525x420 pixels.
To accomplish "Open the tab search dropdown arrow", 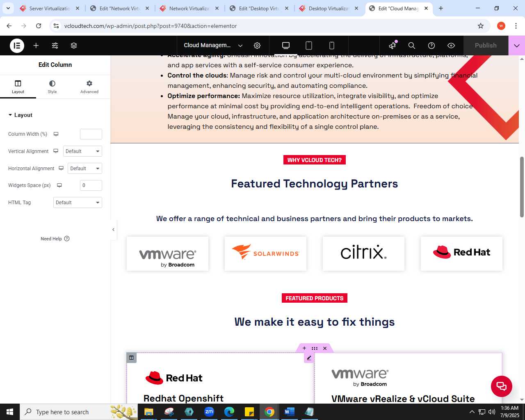I will click(8, 8).
